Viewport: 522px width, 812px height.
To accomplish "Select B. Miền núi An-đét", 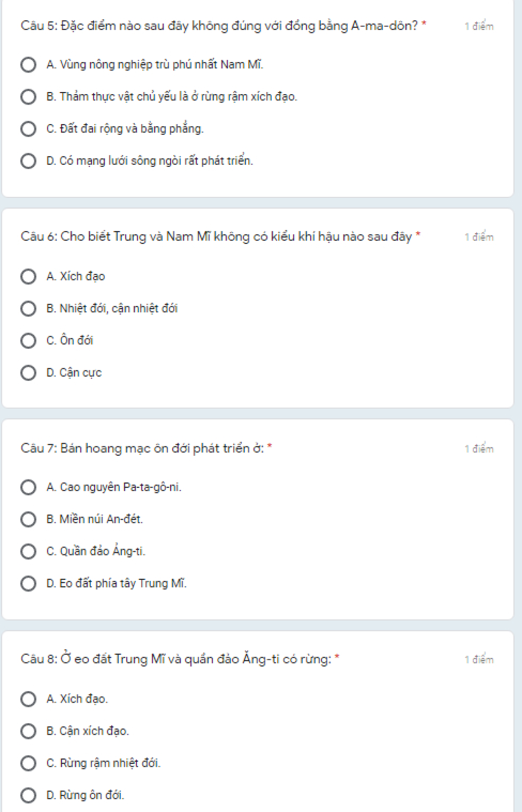I will (28, 519).
